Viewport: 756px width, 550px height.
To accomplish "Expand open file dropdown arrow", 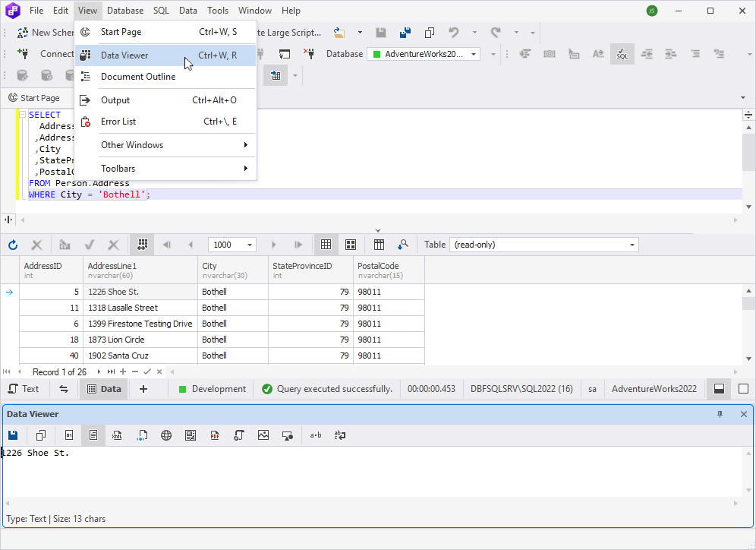I will click(x=360, y=33).
